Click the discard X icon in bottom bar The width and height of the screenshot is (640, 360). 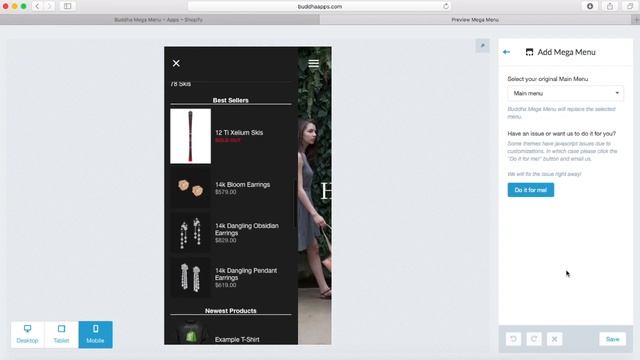click(x=554, y=339)
